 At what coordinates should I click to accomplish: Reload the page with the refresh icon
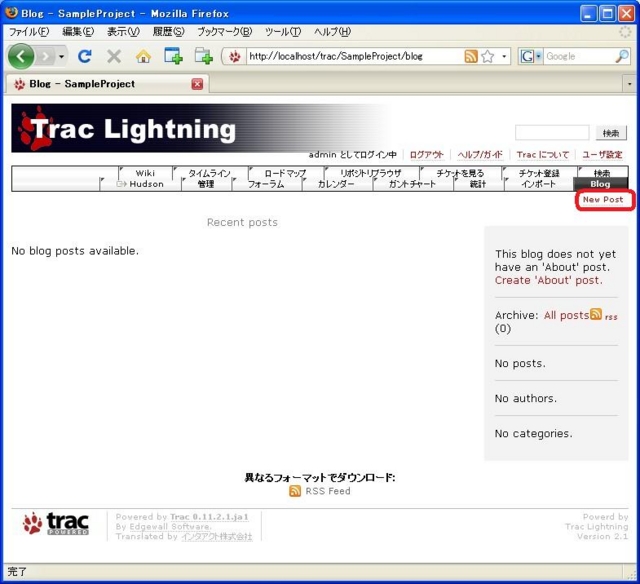[84, 56]
